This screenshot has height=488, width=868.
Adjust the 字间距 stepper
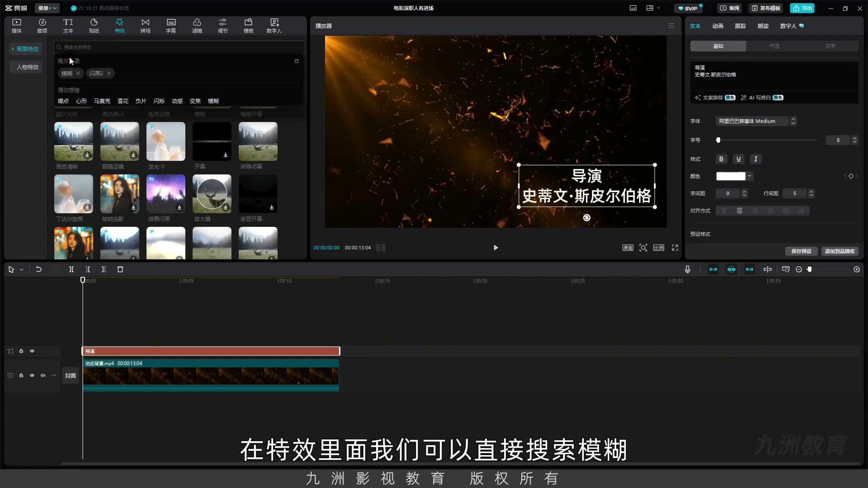pyautogui.click(x=745, y=193)
